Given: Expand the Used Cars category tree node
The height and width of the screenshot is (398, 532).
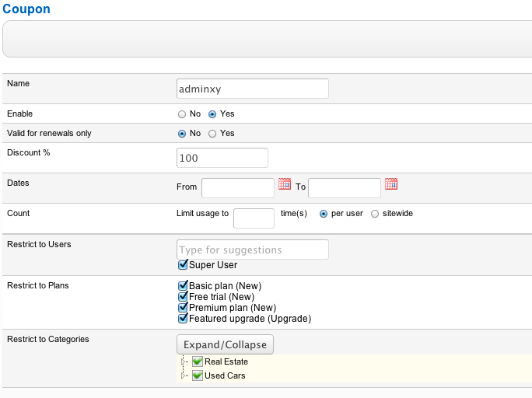Looking at the screenshot, I should point(185,375).
